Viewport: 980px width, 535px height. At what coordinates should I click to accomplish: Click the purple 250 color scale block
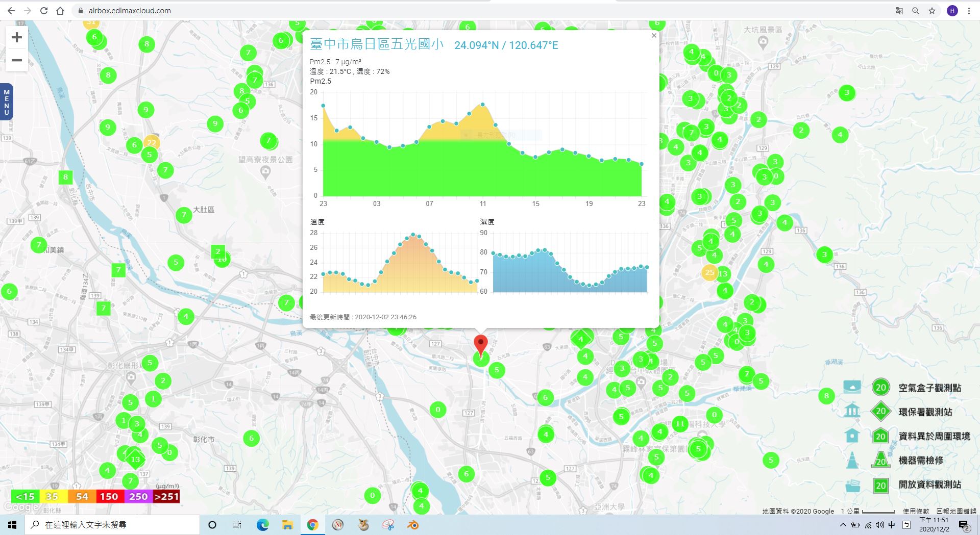coord(138,496)
